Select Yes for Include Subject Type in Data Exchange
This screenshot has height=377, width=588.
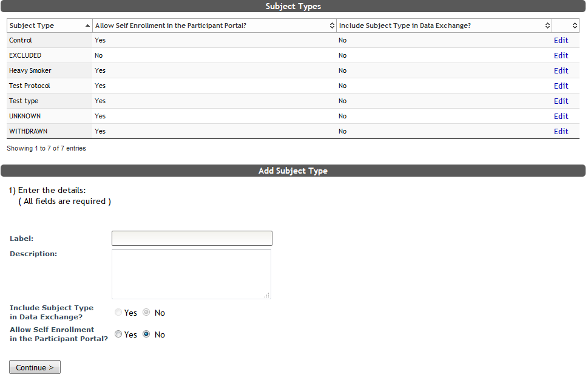tap(118, 311)
